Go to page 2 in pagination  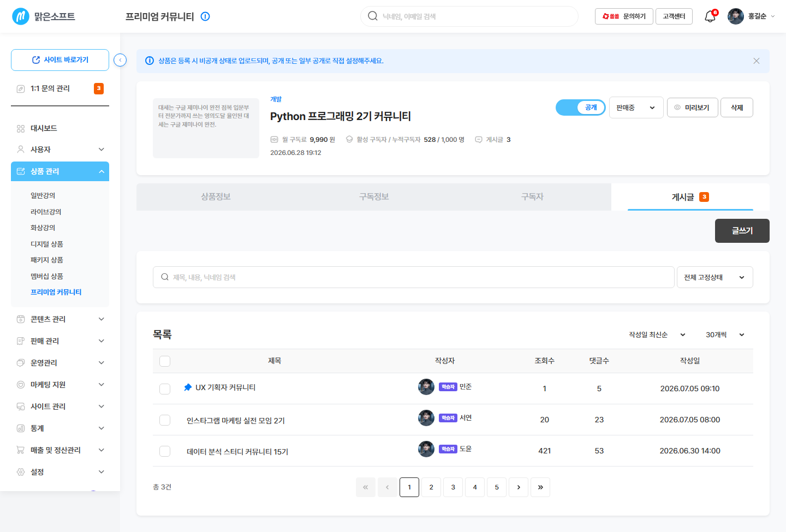431,487
